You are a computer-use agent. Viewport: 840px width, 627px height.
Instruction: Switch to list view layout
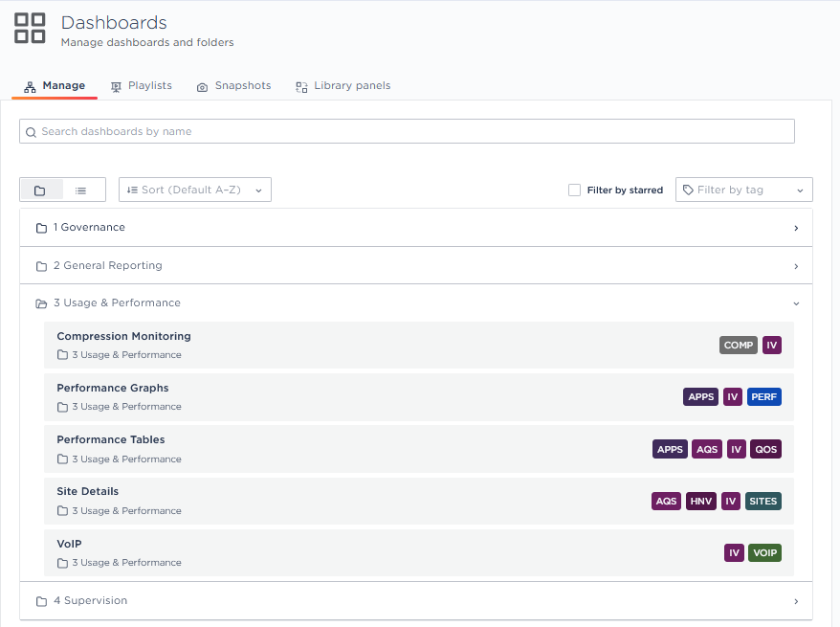[81, 190]
